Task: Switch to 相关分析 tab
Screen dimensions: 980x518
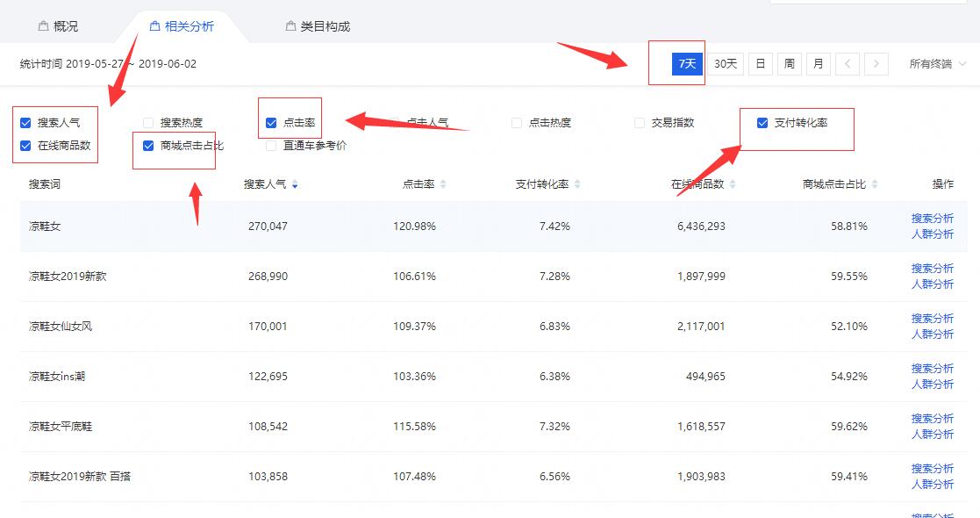Action: click(182, 26)
